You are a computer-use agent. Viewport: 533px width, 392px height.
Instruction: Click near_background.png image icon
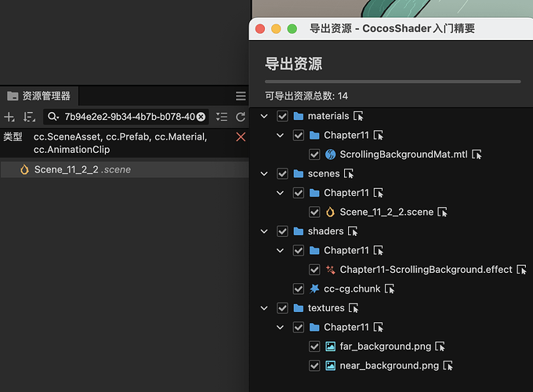[331, 365]
